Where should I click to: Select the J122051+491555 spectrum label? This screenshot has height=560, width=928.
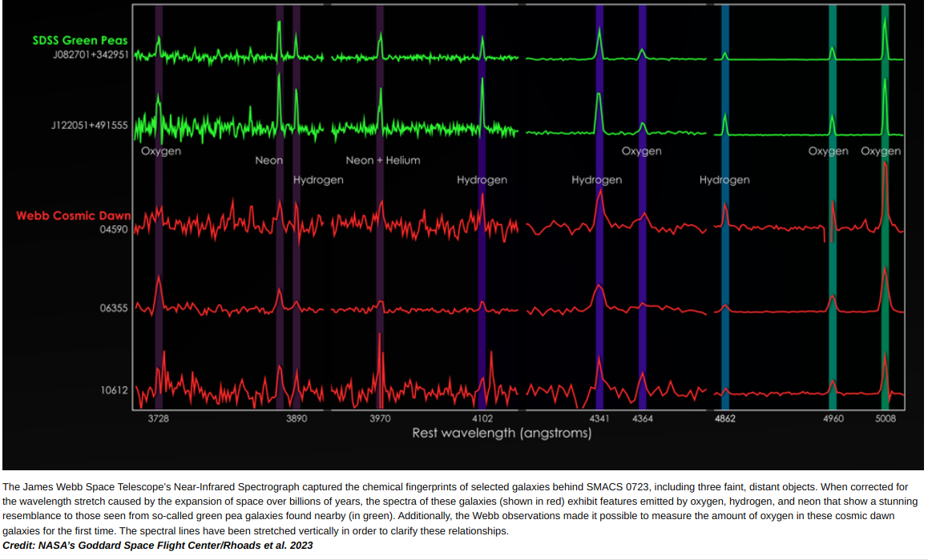89,125
